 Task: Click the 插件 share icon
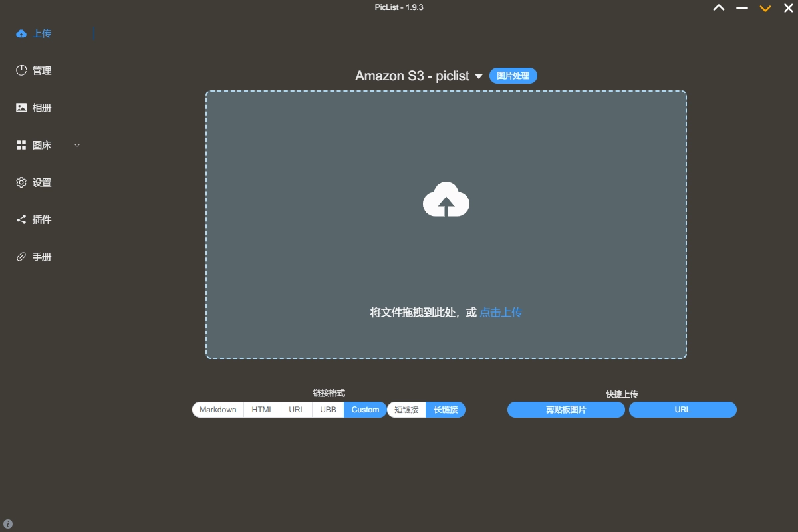coord(21,219)
